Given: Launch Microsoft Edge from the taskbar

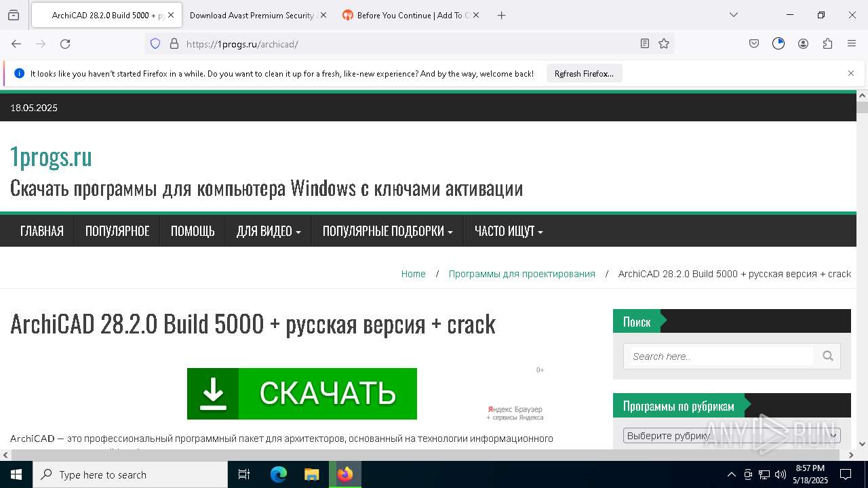Looking at the screenshot, I should click(x=279, y=474).
